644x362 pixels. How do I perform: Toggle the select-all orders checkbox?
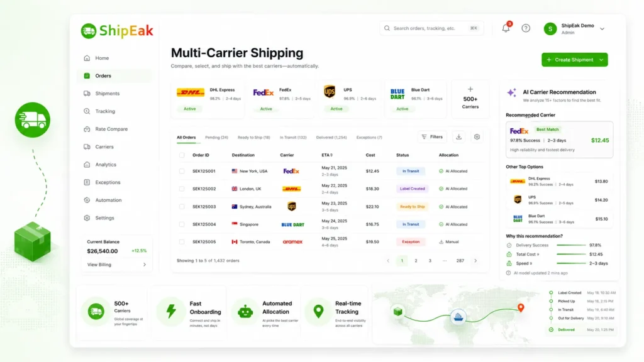pos(182,155)
